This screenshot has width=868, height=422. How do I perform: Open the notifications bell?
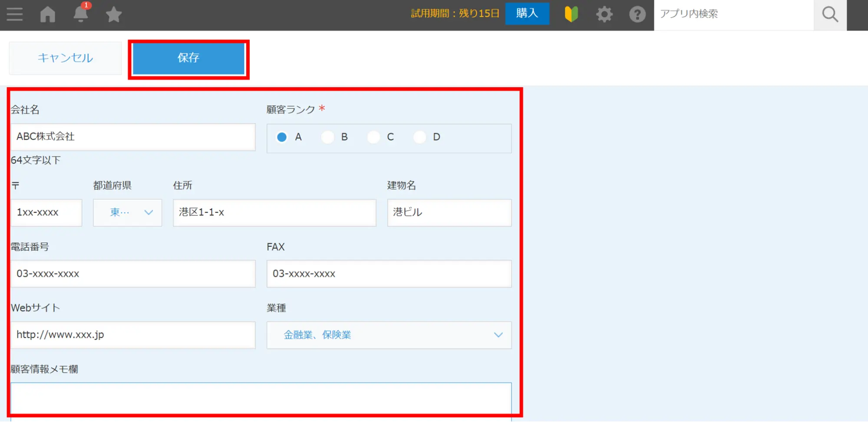81,14
